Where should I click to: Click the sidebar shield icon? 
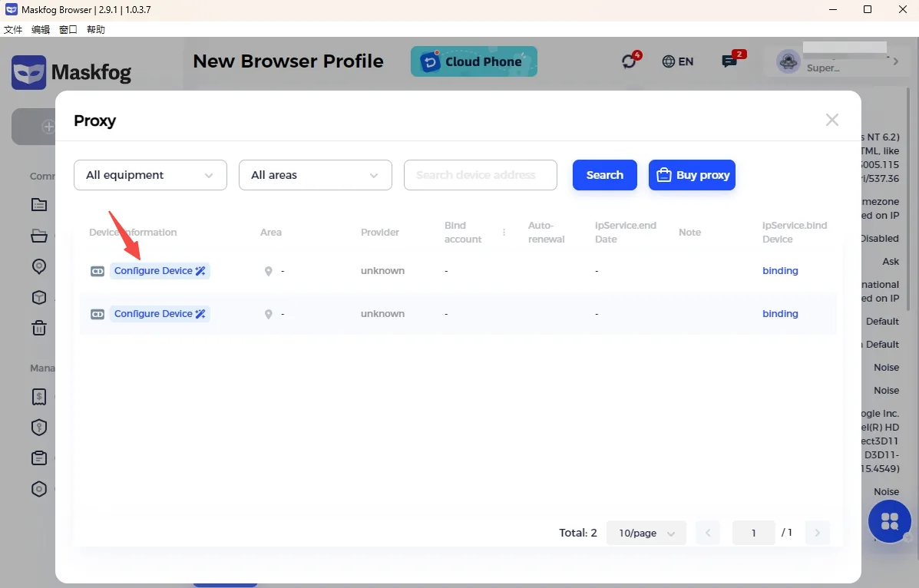coord(39,428)
